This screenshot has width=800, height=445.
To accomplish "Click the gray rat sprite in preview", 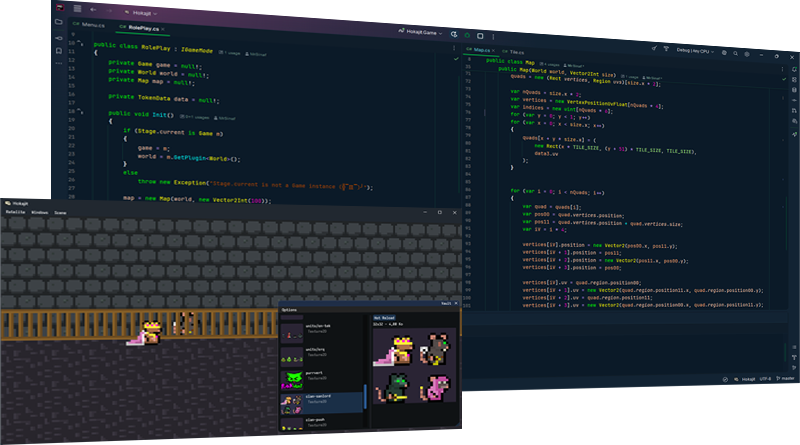I will tap(434, 349).
